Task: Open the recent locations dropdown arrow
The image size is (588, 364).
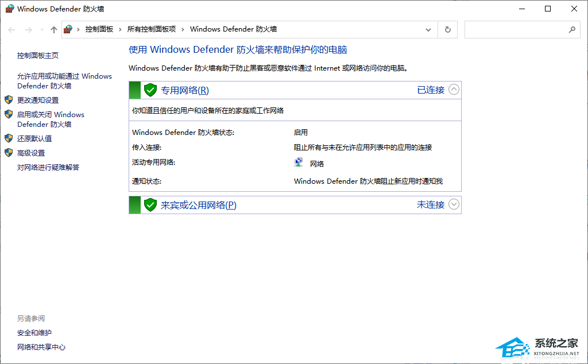Action: point(42,30)
